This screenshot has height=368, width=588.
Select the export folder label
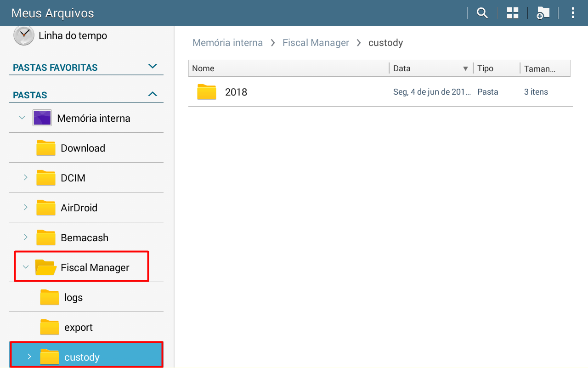[79, 328]
